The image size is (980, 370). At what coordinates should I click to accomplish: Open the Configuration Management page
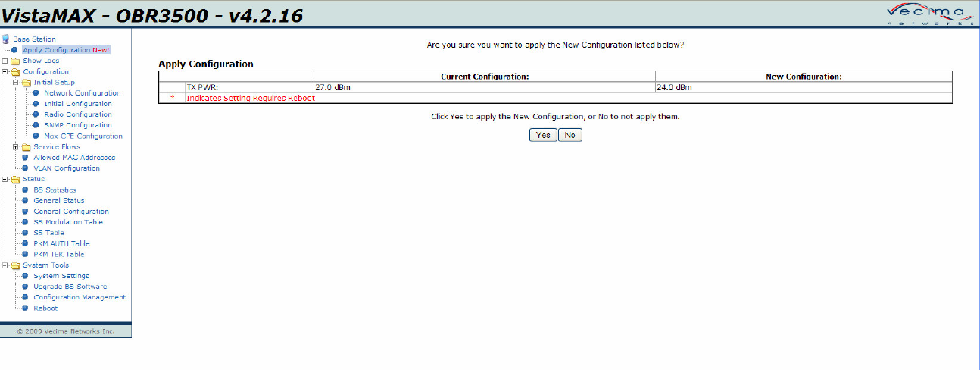80,298
